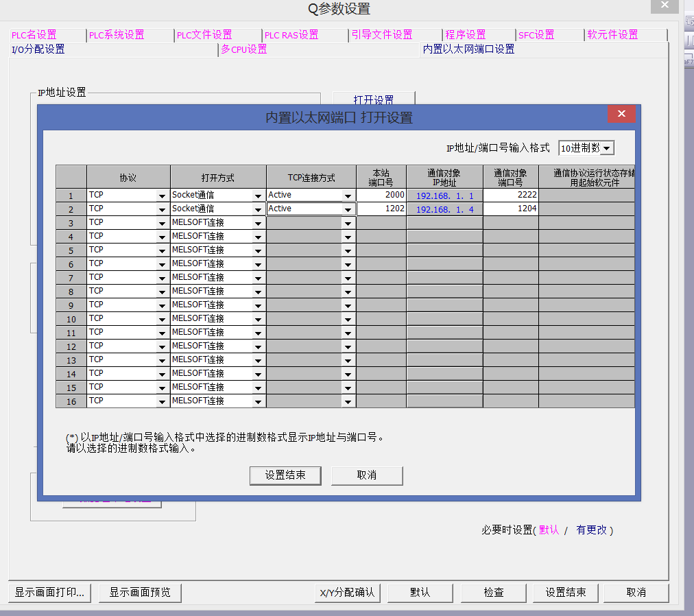The height and width of the screenshot is (616, 694).
Task: Open the IP地址/端口号输入格式 dropdown
Action: click(607, 148)
